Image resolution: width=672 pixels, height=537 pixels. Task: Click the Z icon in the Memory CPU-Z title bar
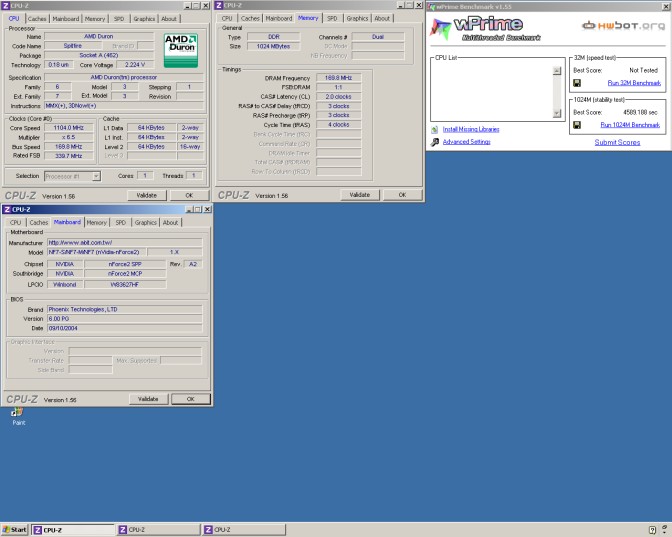pyautogui.click(x=219, y=5)
